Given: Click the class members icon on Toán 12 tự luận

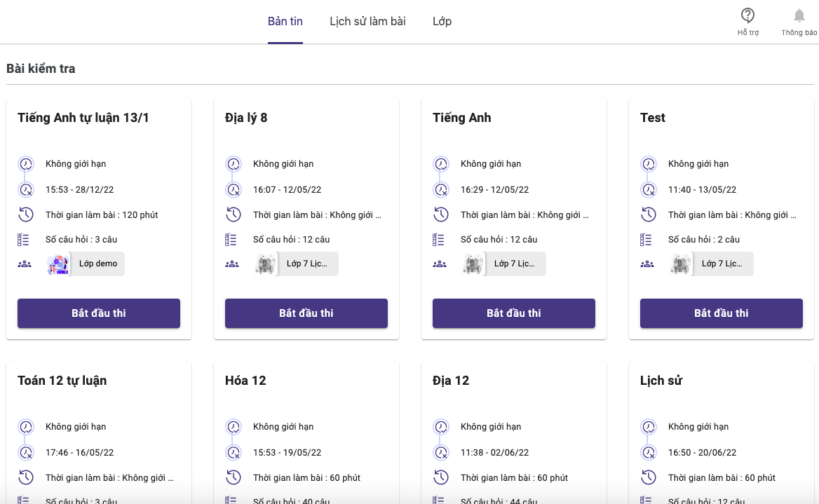Looking at the screenshot, I should [26, 503].
